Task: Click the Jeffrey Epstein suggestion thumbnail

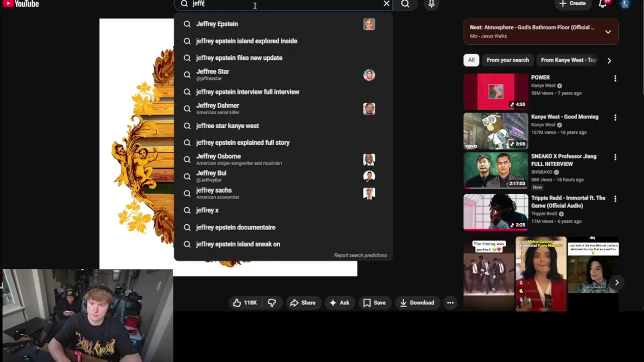Action: pos(369,24)
